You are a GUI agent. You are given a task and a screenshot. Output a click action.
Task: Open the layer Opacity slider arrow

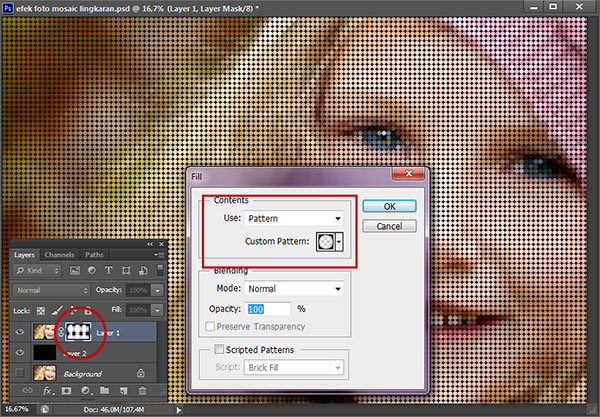[x=157, y=290]
